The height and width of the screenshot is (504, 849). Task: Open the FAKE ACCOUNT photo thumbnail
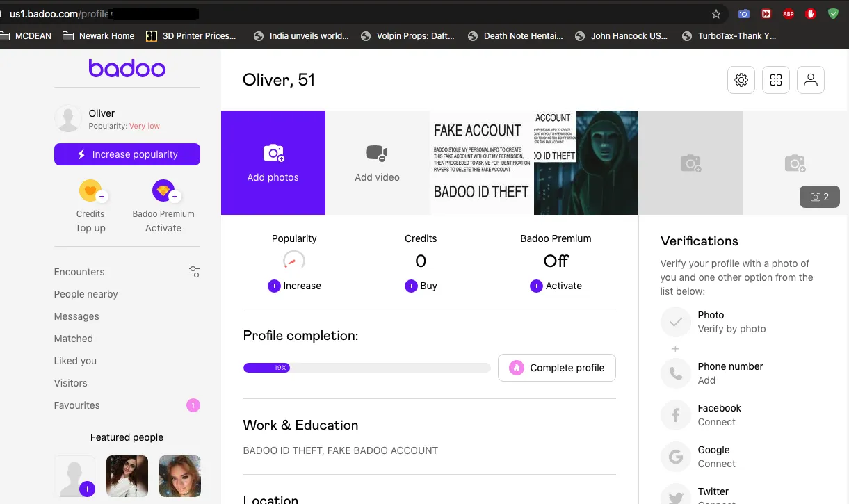pos(481,163)
